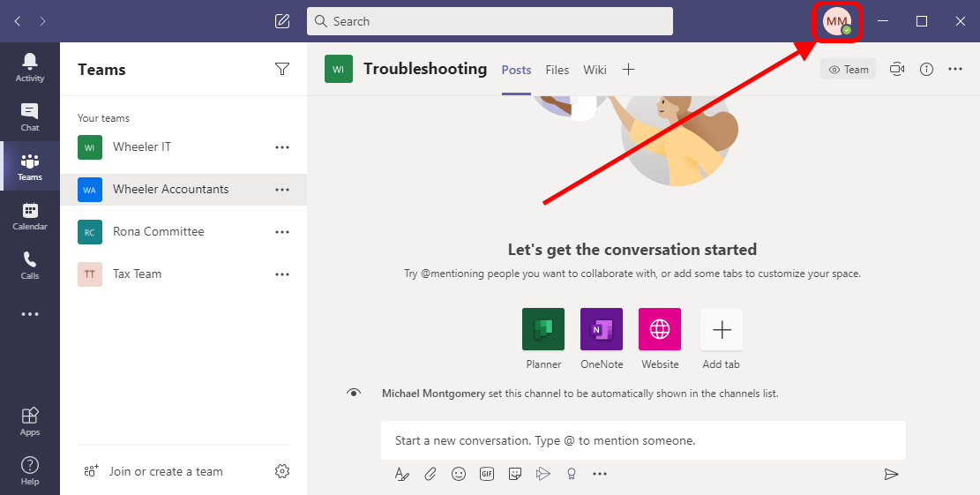The image size is (980, 495).
Task: Send the message
Action: (891, 475)
